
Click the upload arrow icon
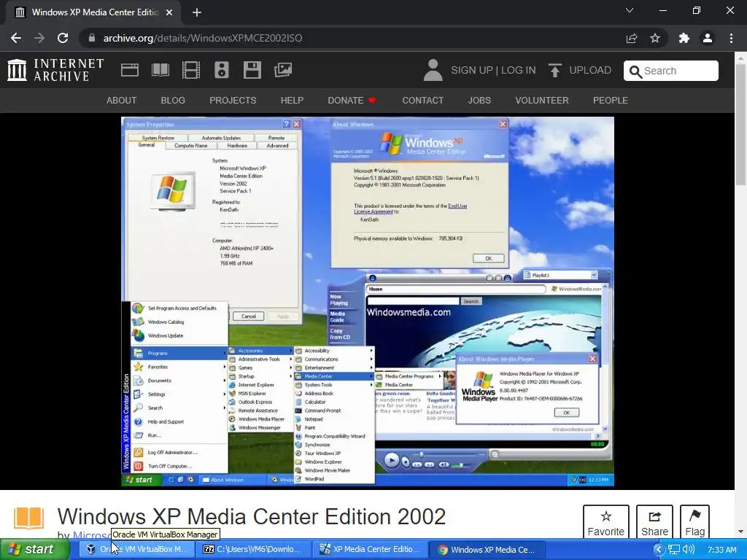(554, 71)
